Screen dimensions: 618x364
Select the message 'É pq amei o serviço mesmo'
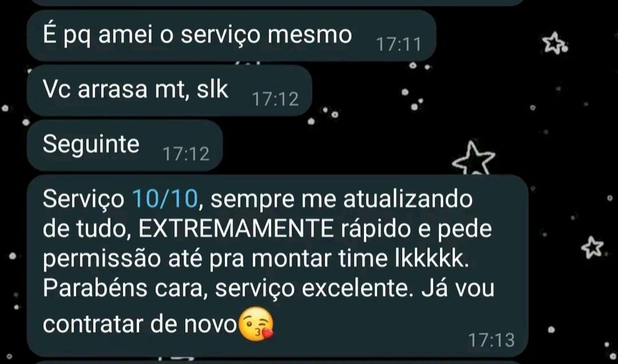(x=231, y=35)
